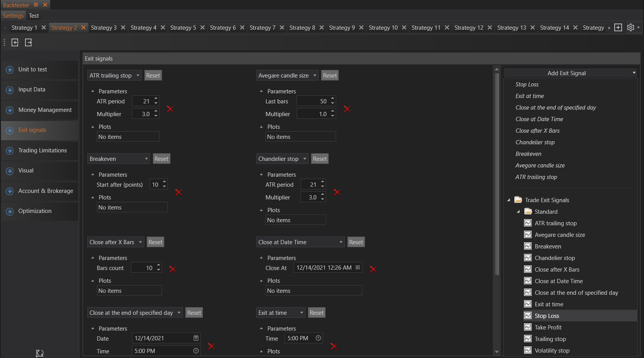Open the Close after X Bars dropdown
The image size is (644, 358).
(140, 242)
